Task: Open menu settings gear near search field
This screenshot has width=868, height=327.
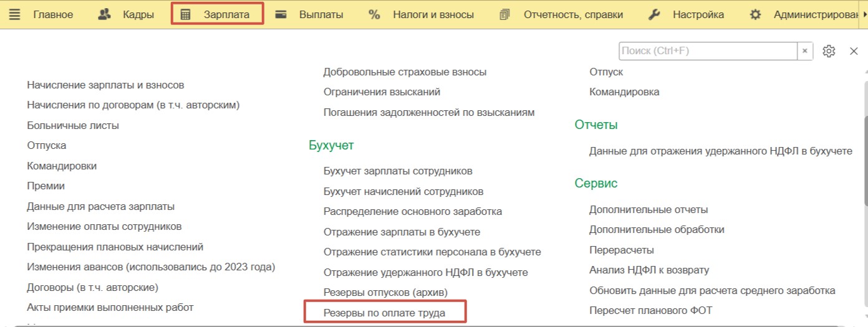Action: pyautogui.click(x=829, y=51)
